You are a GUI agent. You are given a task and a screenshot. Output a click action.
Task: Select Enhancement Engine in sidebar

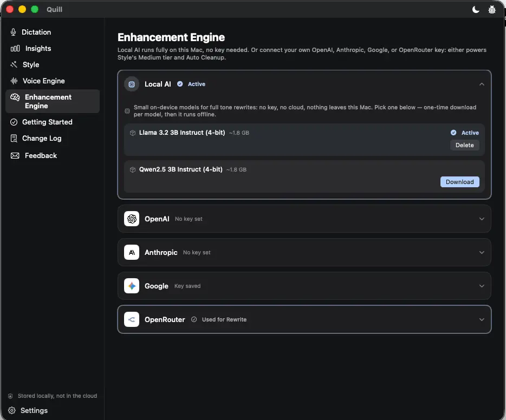53,101
